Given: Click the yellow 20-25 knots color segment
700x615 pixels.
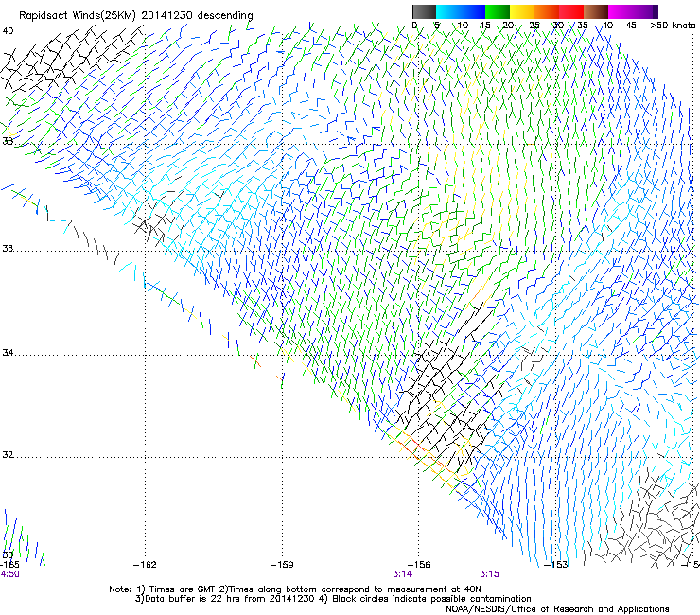Looking at the screenshot, I should [x=522, y=11].
